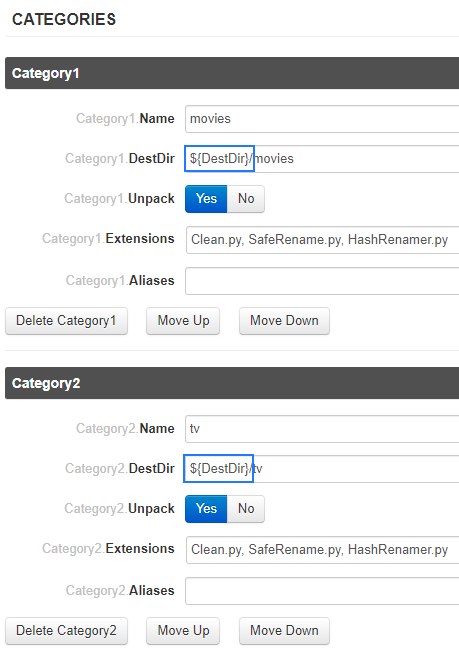Set Category1 Unpack to No
This screenshot has width=459, height=660.
246,199
